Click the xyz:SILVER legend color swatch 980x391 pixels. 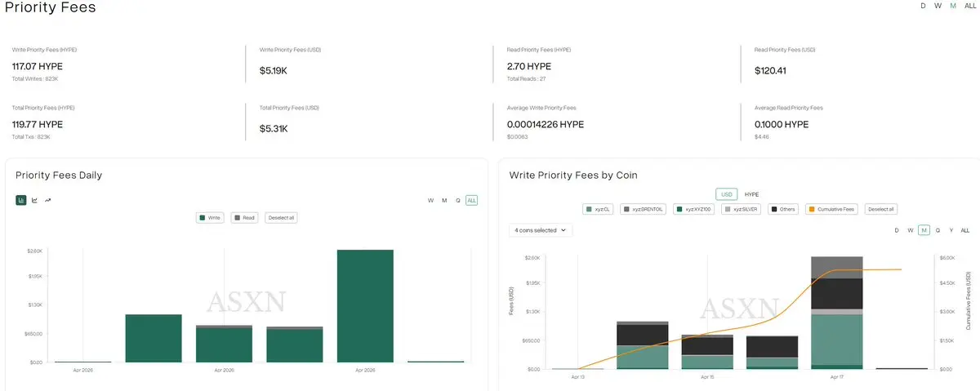tap(728, 210)
